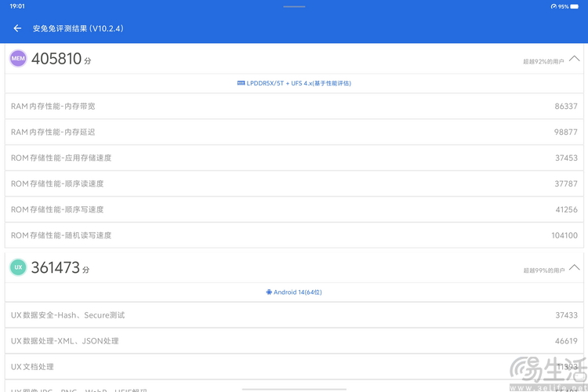Open the Android 14(64位) info link

point(294,292)
